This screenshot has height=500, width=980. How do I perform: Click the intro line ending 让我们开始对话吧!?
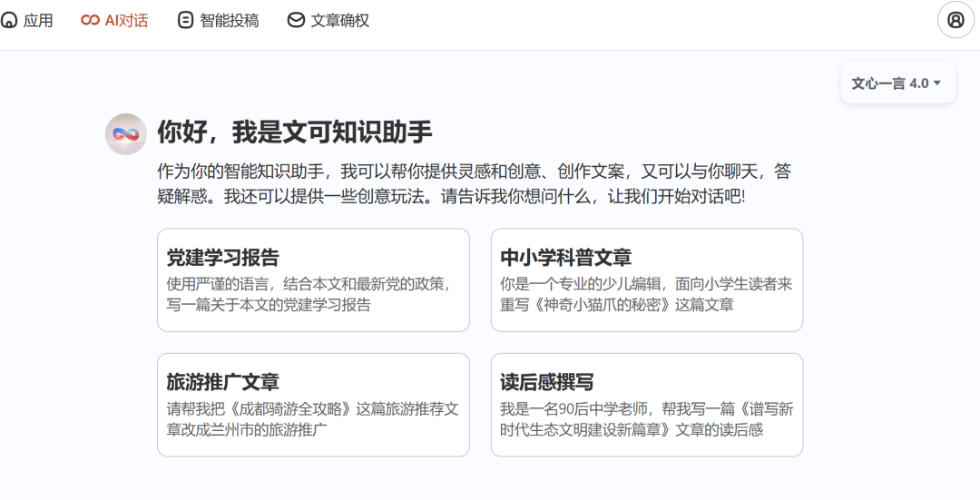click(x=451, y=196)
